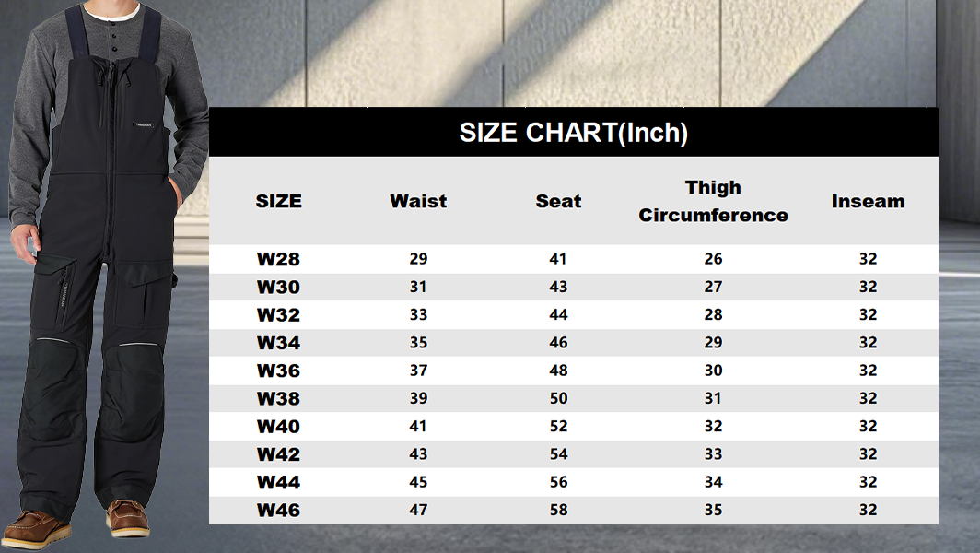Click the thigh circumference value 26 for W28

[x=713, y=259]
